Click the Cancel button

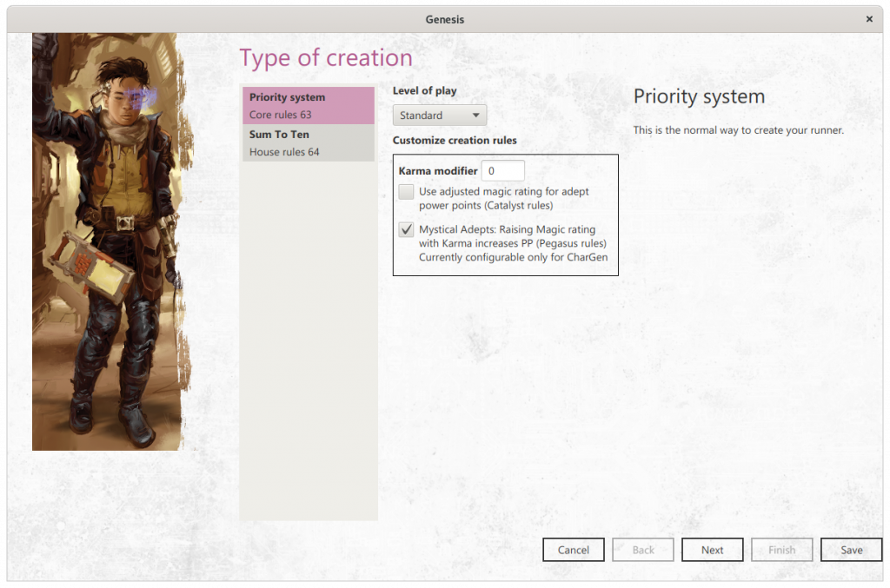point(574,550)
